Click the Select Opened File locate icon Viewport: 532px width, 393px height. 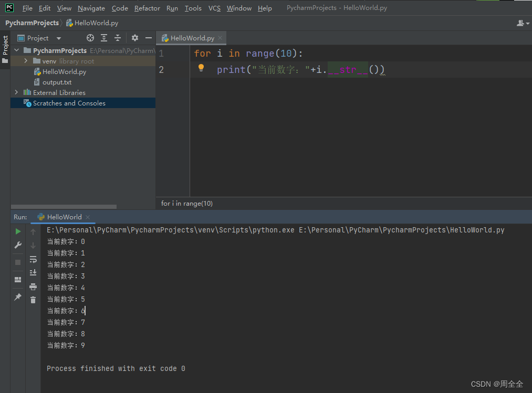90,38
